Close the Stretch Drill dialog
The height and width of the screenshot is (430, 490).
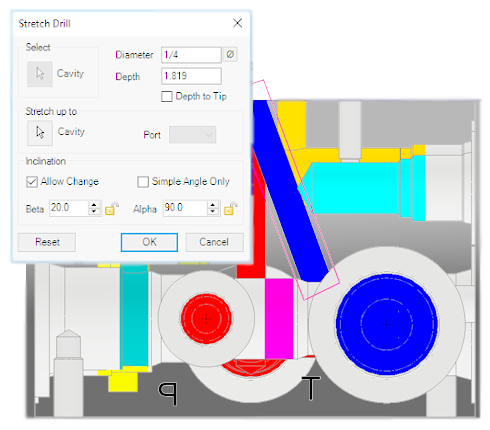pyautogui.click(x=237, y=23)
